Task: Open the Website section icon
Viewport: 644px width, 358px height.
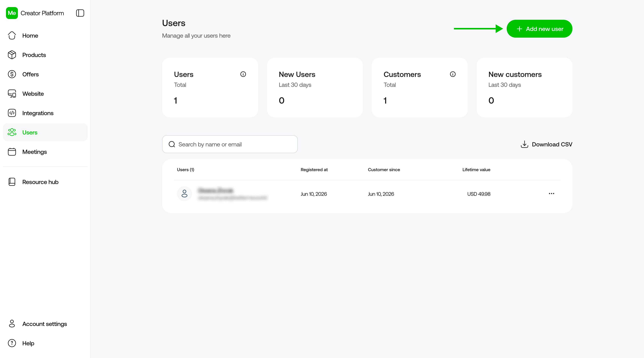Action: pyautogui.click(x=12, y=94)
